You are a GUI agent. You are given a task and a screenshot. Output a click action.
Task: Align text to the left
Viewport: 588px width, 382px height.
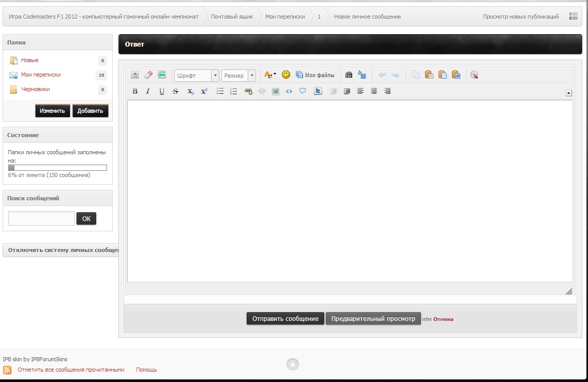point(360,91)
